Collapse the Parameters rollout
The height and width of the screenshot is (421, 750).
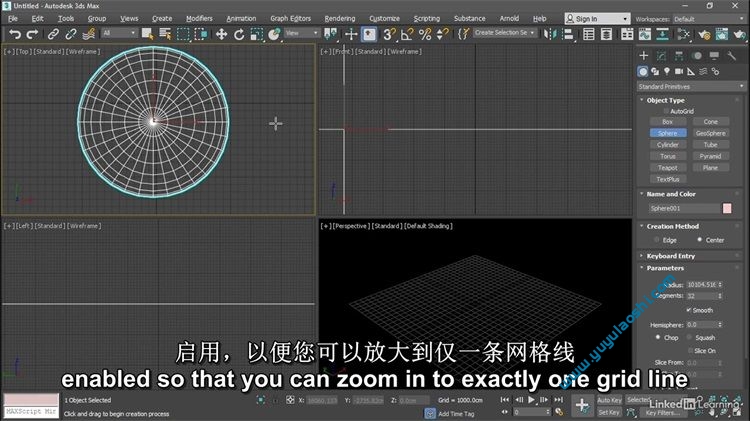(x=665, y=268)
